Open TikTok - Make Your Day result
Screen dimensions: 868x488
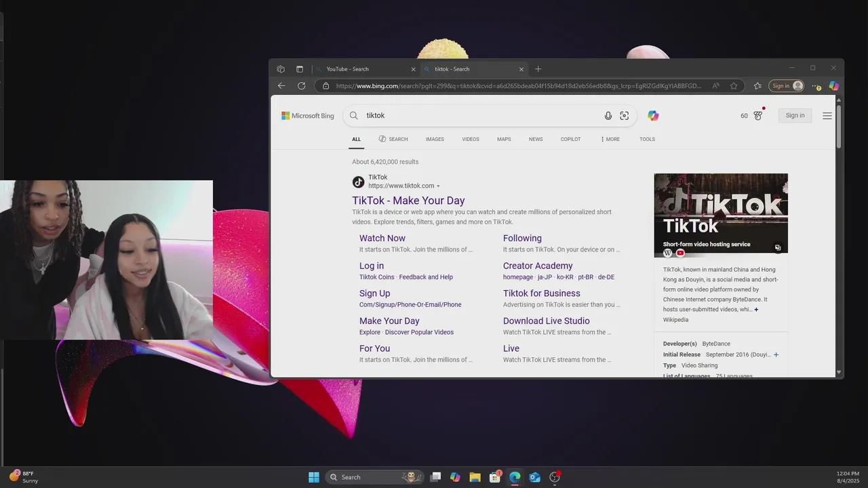click(x=408, y=201)
